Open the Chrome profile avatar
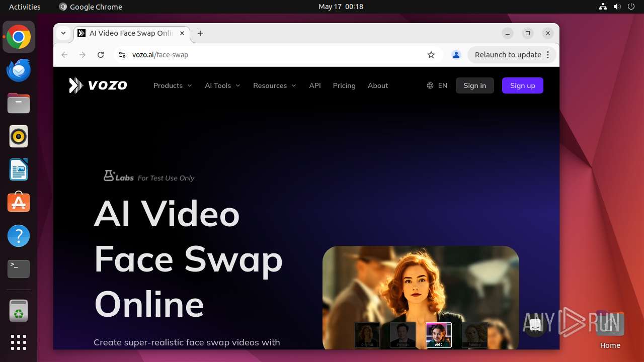 click(456, 55)
